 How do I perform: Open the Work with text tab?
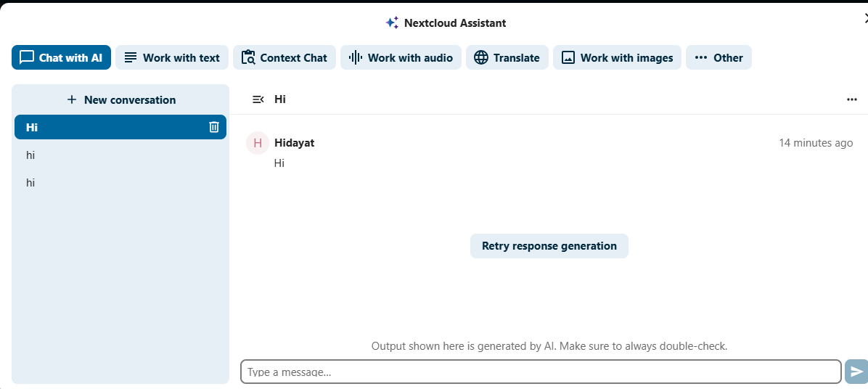coord(172,57)
